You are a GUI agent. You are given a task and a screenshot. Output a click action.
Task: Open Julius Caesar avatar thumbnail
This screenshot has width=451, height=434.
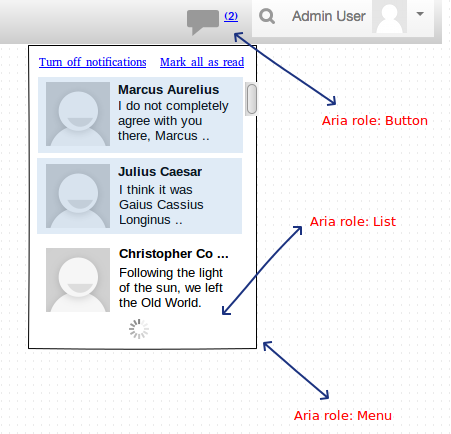78,196
